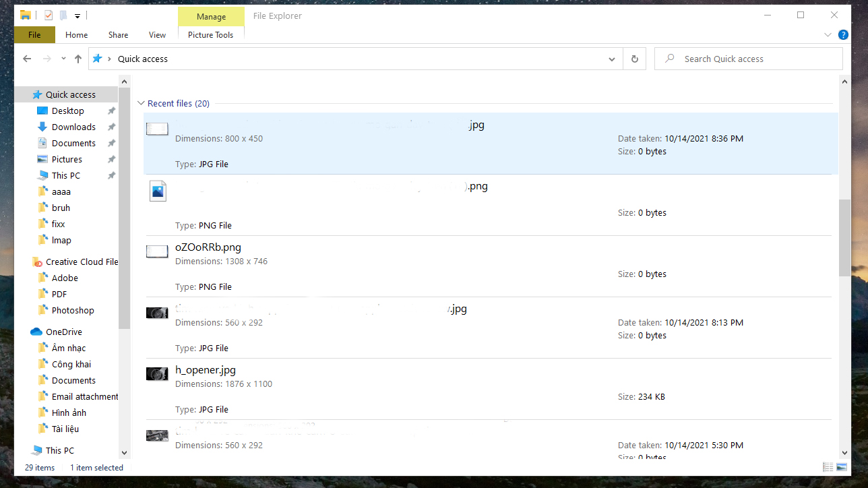Go back with the left arrow button
868x488 pixels.
27,59
